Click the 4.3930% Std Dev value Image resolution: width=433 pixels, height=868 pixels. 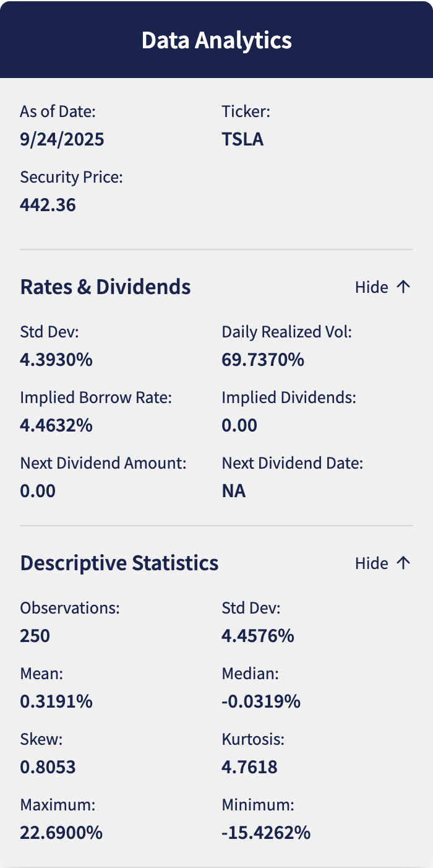point(56,360)
